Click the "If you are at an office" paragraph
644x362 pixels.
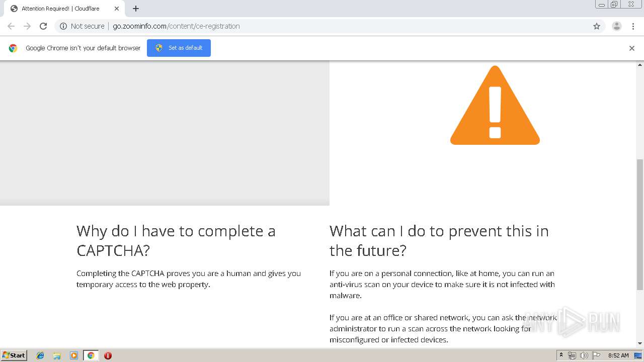click(443, 329)
